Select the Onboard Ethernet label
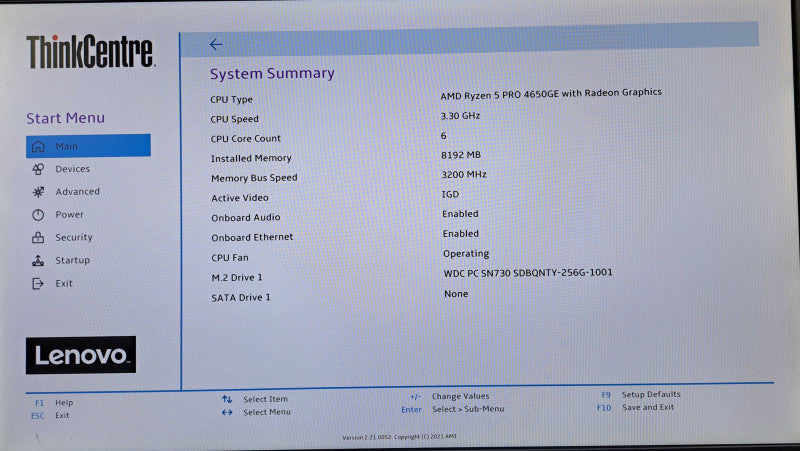 coord(252,238)
